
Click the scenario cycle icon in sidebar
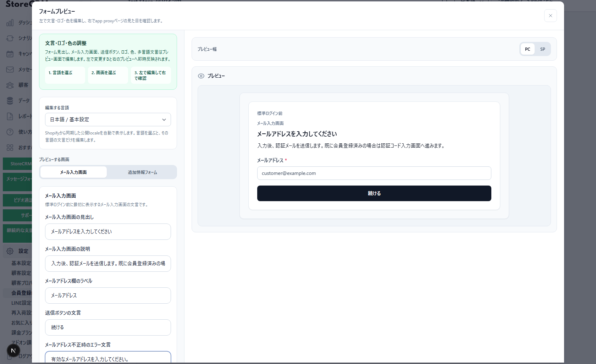click(10, 38)
